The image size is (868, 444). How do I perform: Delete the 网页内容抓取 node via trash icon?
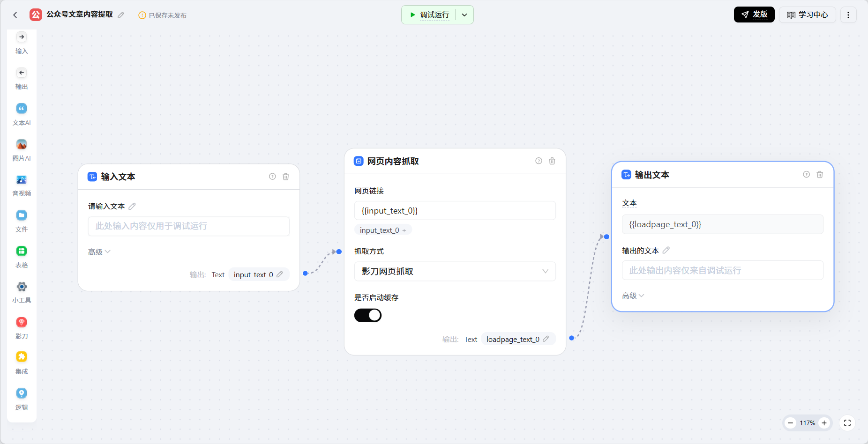tap(552, 161)
